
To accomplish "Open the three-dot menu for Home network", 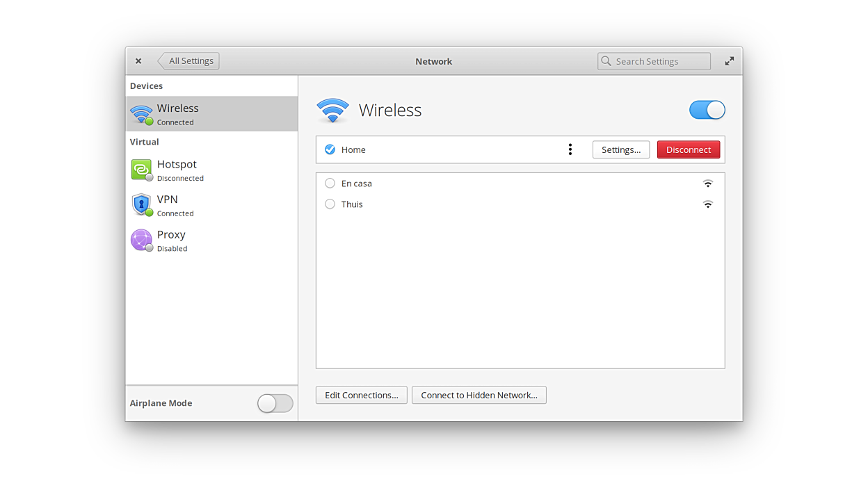I will coord(570,149).
